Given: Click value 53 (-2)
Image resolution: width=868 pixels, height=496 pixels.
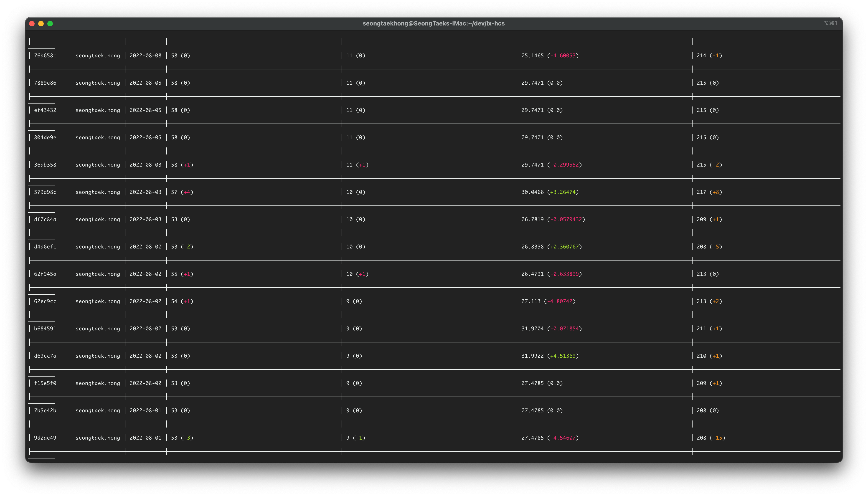Looking at the screenshot, I should click(x=182, y=247).
